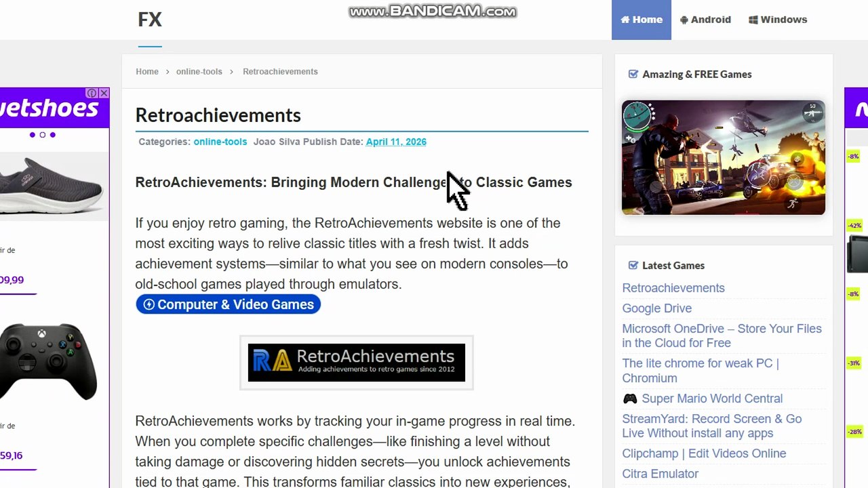The image size is (868, 488).
Task: Open Super Mario World Central link
Action: tap(712, 399)
